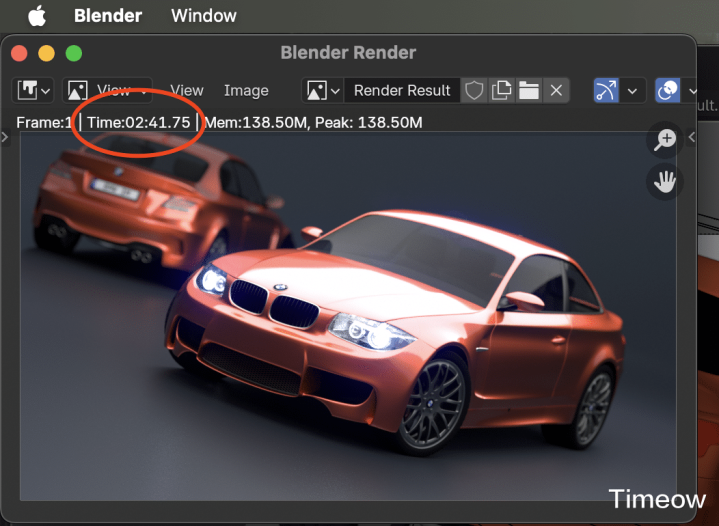Open the Window menu in menu bar
Viewport: 719px width, 526px height.
click(204, 16)
